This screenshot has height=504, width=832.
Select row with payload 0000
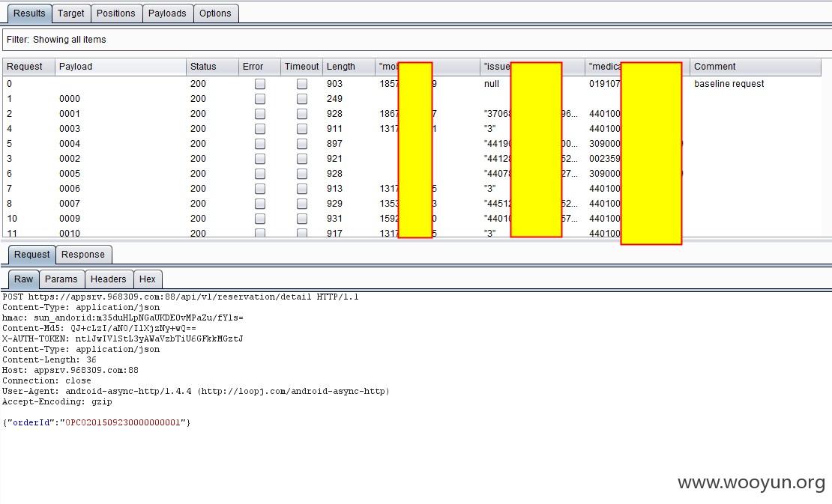click(412, 99)
